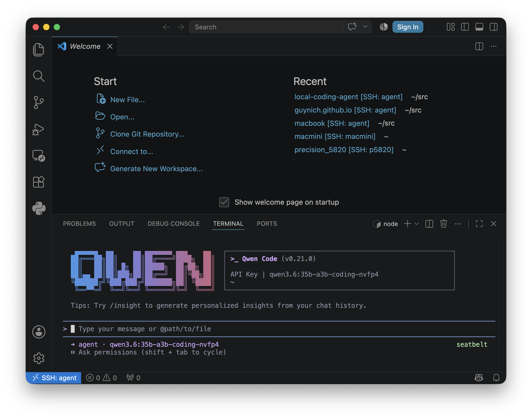Open recent precision_5820 [SSH: p5820]
This screenshot has width=532, height=418.
click(344, 149)
